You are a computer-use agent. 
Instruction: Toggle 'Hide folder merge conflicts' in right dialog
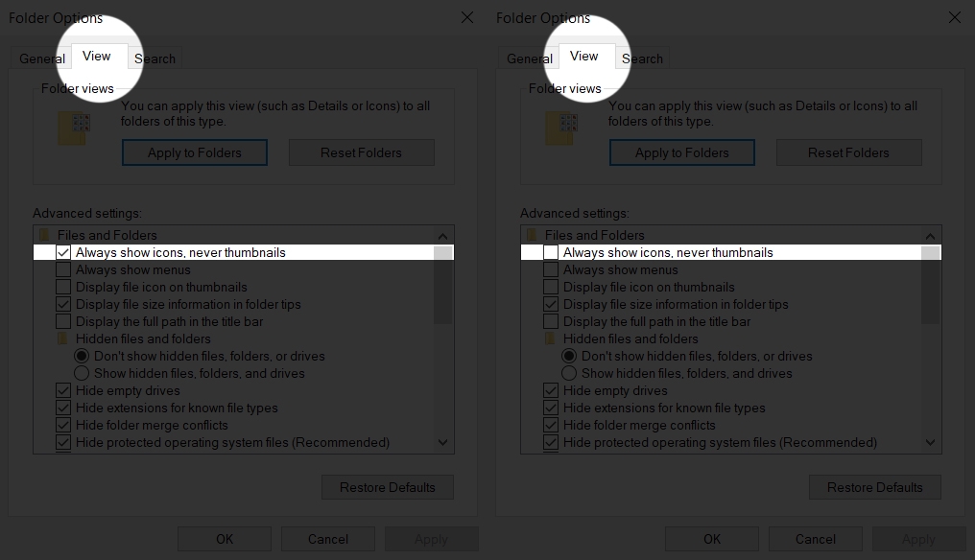coord(550,425)
